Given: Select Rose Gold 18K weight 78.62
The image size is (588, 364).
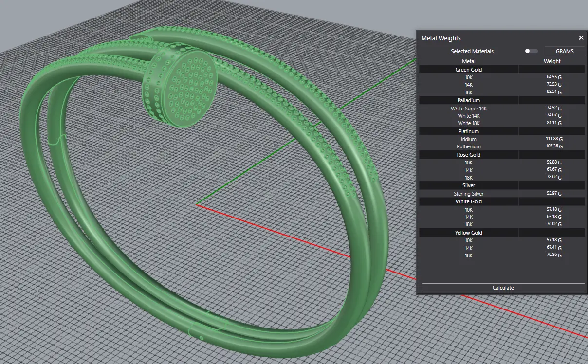Looking at the screenshot, I should 554,178.
